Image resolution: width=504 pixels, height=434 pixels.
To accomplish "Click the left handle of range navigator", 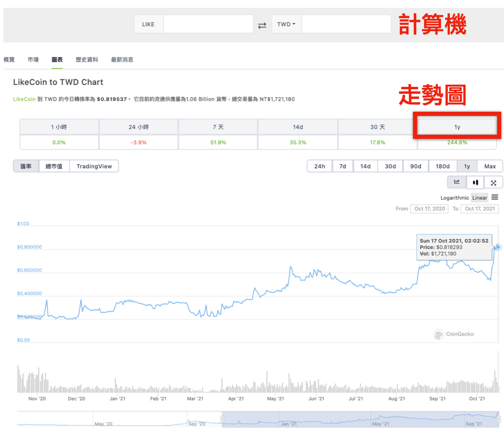I will [222, 419].
